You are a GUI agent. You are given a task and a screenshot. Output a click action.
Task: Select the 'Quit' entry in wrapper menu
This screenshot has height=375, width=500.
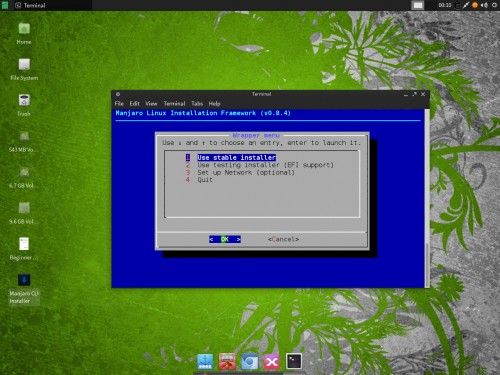[205, 180]
